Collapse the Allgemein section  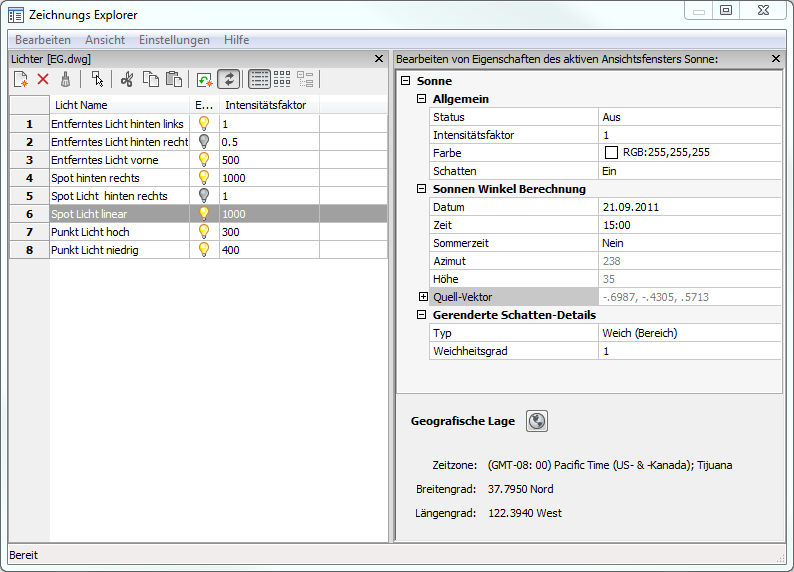pos(422,99)
